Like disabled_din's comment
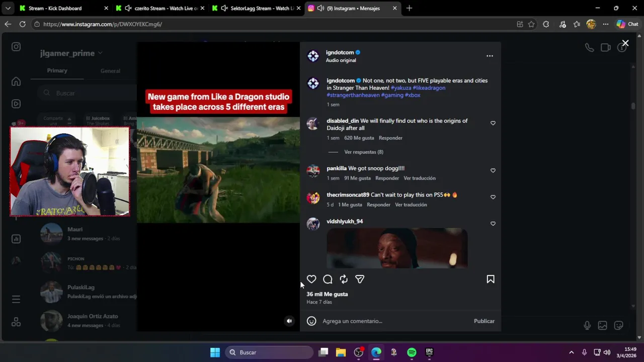Image resolution: width=644 pixels, height=362 pixels. point(493,123)
